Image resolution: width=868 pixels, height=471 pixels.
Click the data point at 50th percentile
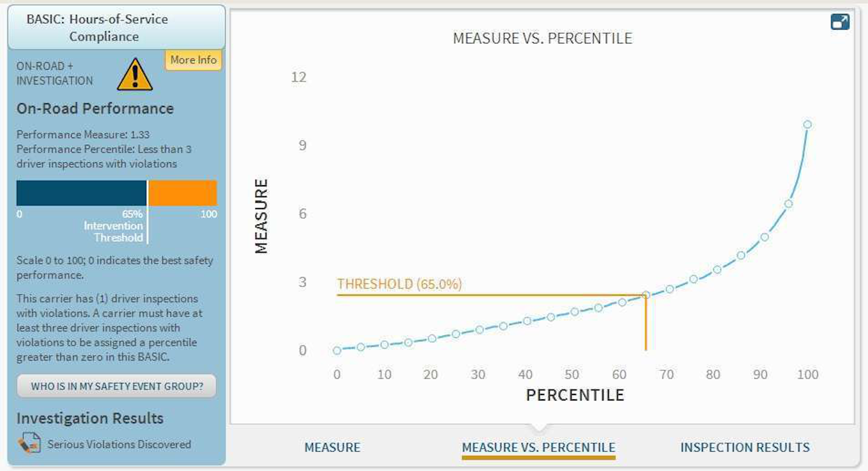[x=574, y=311]
